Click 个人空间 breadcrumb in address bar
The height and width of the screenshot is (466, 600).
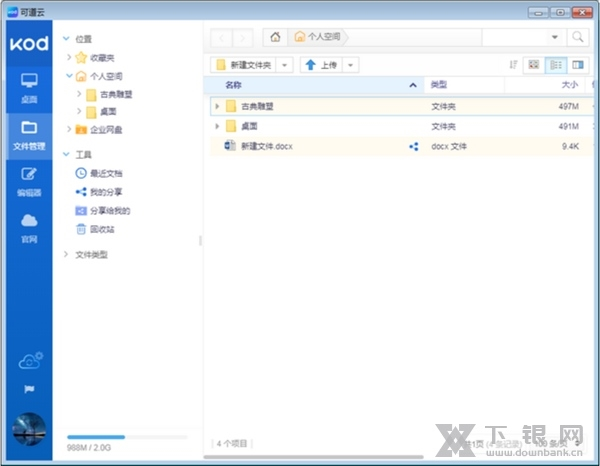(x=317, y=37)
